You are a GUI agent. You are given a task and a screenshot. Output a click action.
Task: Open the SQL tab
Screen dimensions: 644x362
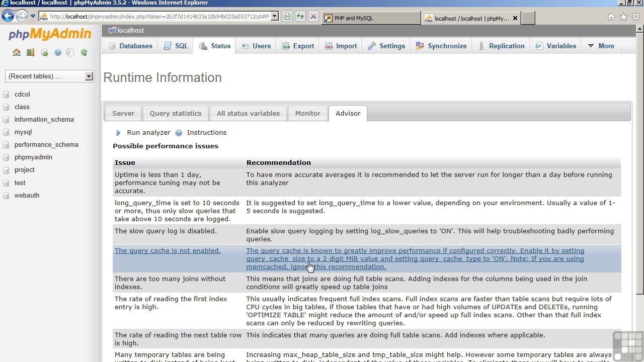176,46
